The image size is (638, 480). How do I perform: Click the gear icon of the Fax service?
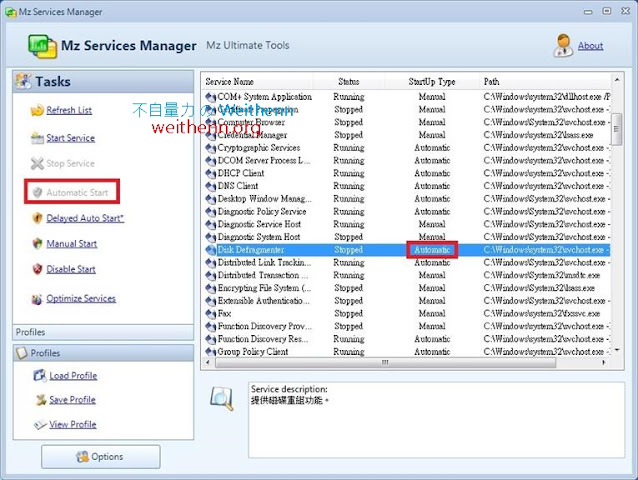pyautogui.click(x=210, y=314)
